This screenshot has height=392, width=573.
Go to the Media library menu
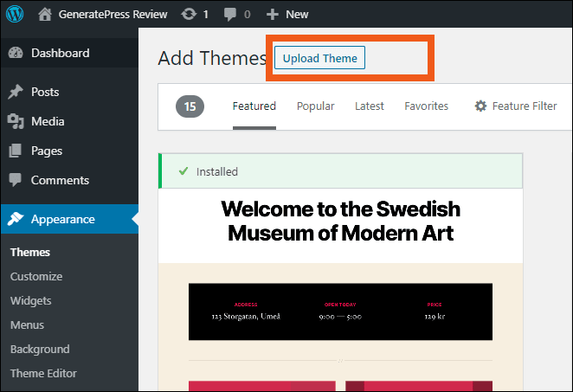[x=48, y=121]
